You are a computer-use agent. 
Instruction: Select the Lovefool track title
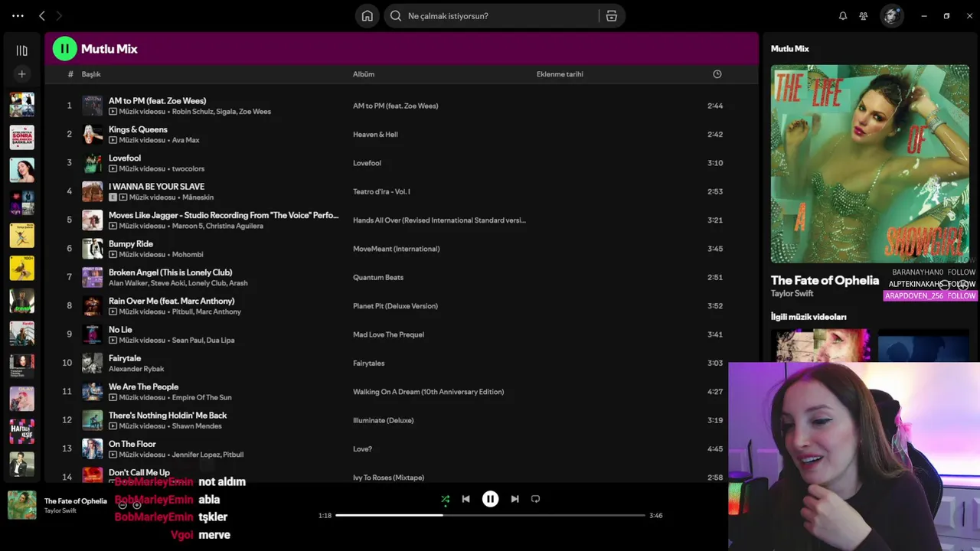(125, 158)
